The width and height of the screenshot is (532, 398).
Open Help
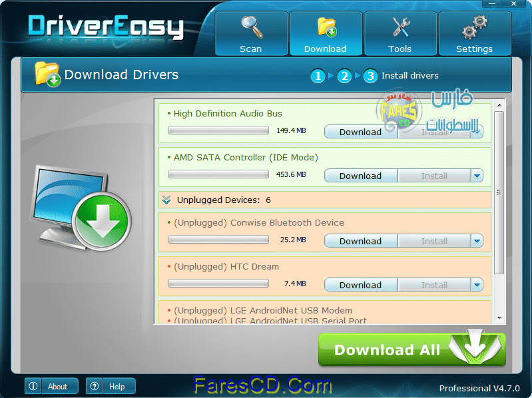tap(111, 386)
